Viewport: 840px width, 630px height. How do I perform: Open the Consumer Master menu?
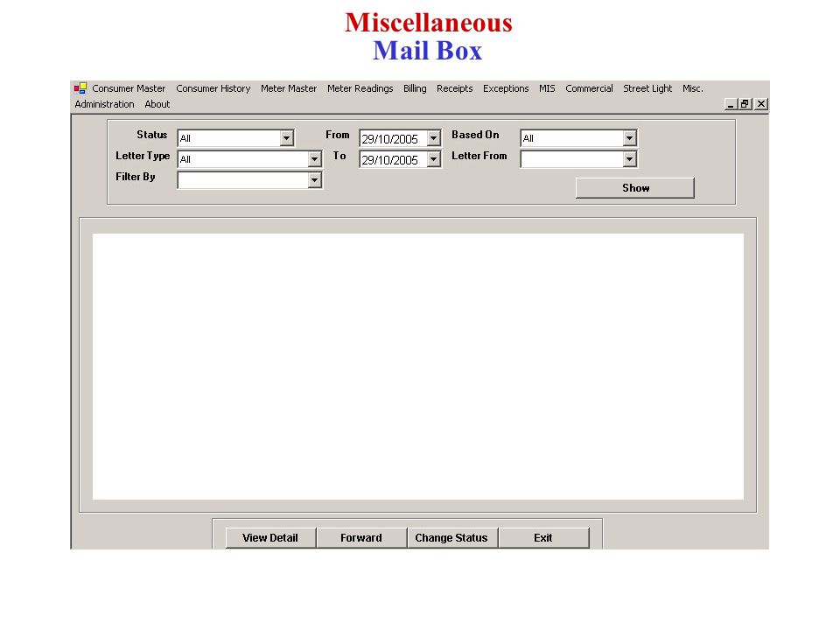point(129,88)
